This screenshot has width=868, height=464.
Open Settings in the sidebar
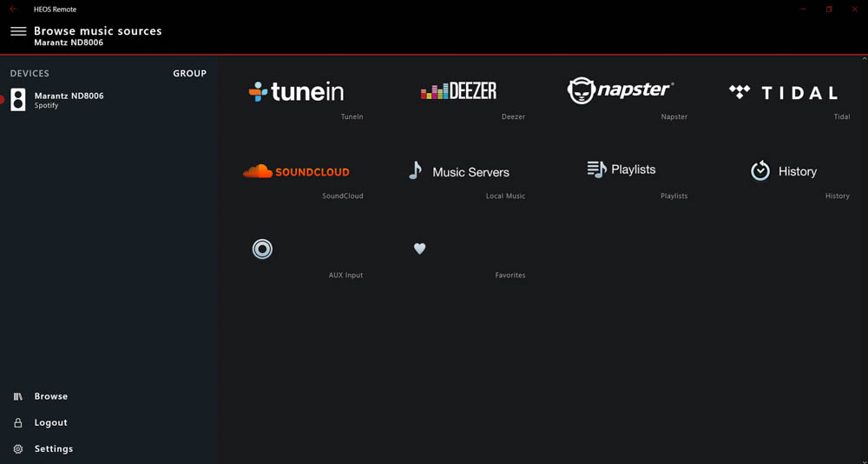54,448
